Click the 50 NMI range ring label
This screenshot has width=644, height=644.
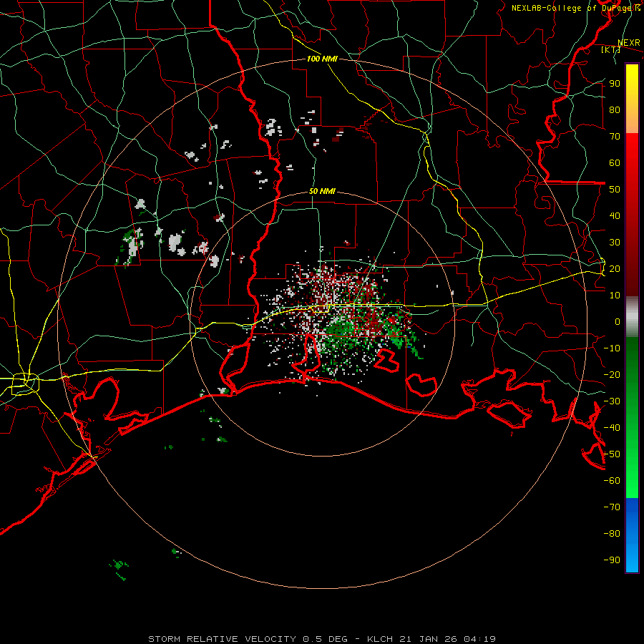tap(322, 191)
